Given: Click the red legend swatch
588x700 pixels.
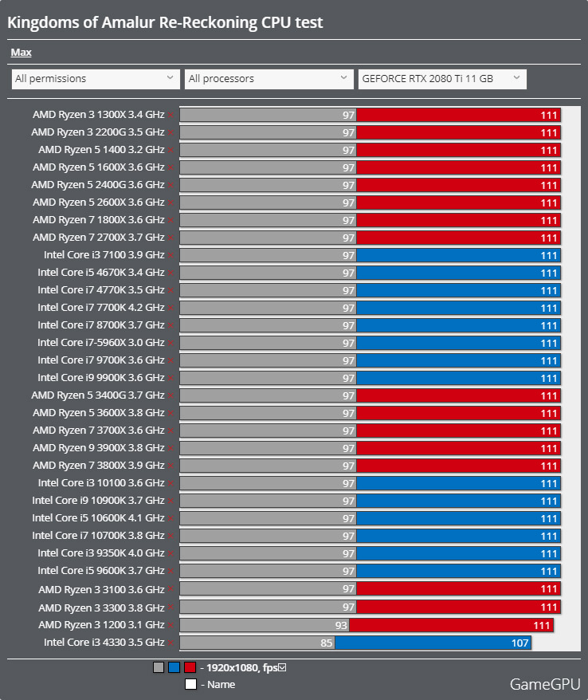Looking at the screenshot, I should [190, 667].
